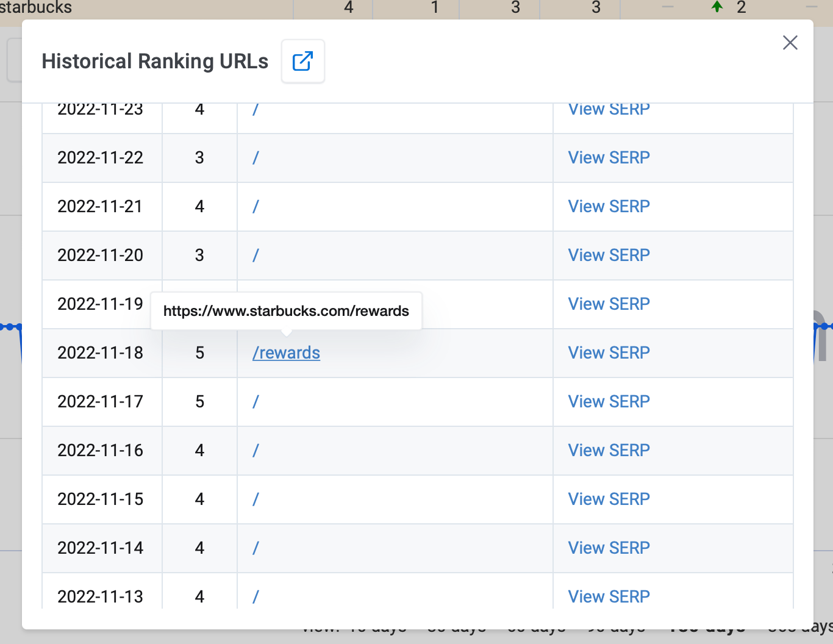Open the / URL link for 2022-11-13
Viewport: 833px width, 644px height.
256,596
